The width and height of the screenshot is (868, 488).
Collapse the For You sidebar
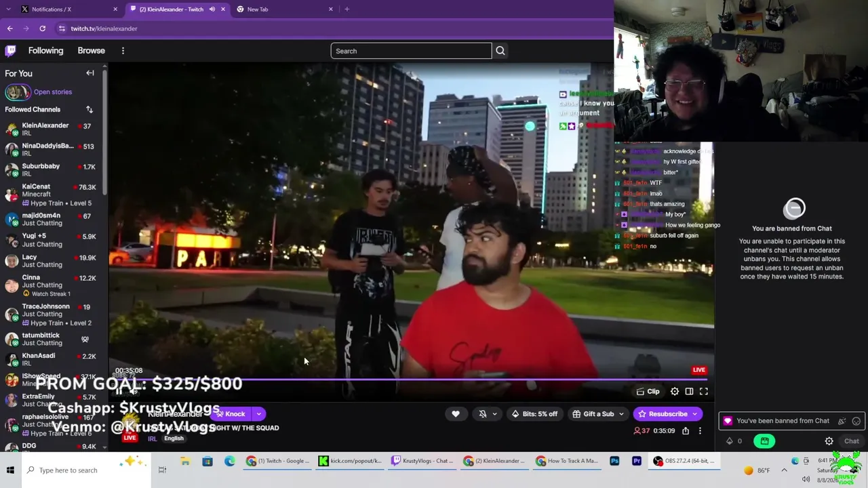[90, 73]
